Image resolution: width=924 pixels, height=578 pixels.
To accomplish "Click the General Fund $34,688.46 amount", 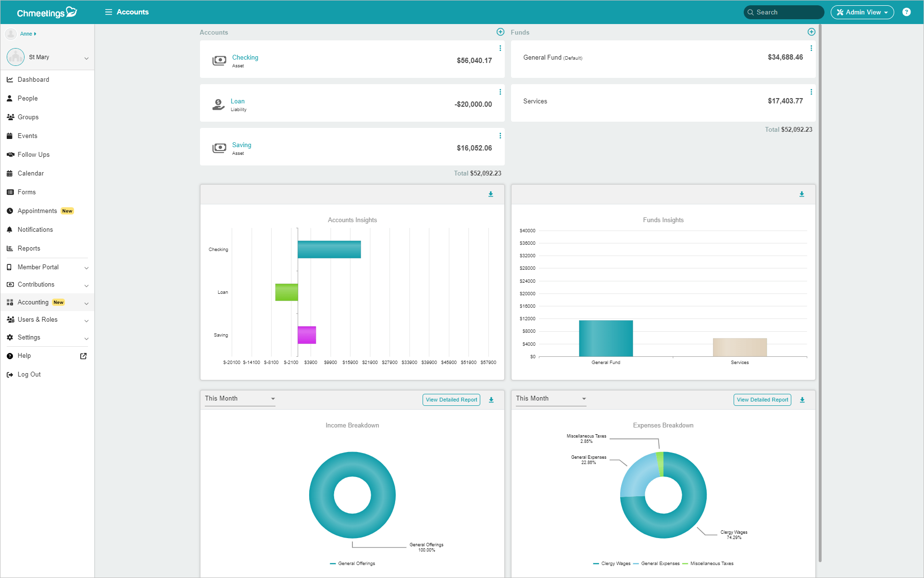I will pyautogui.click(x=785, y=57).
